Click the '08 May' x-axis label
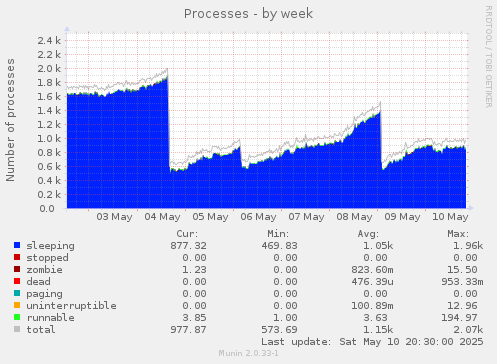Image resolution: width=497 pixels, height=364 pixels. [x=354, y=217]
